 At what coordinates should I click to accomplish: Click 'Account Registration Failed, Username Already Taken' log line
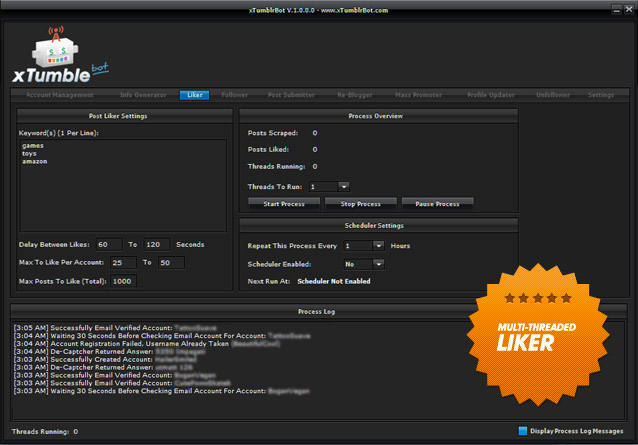point(146,344)
